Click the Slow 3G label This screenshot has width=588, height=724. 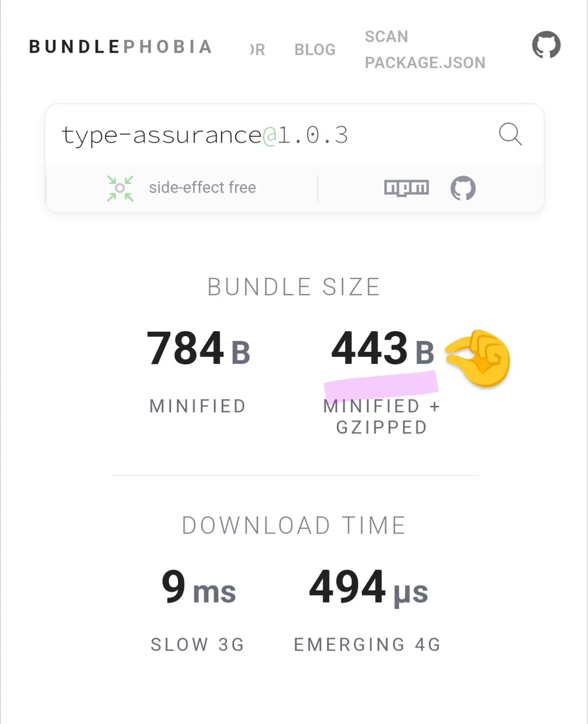(198, 645)
